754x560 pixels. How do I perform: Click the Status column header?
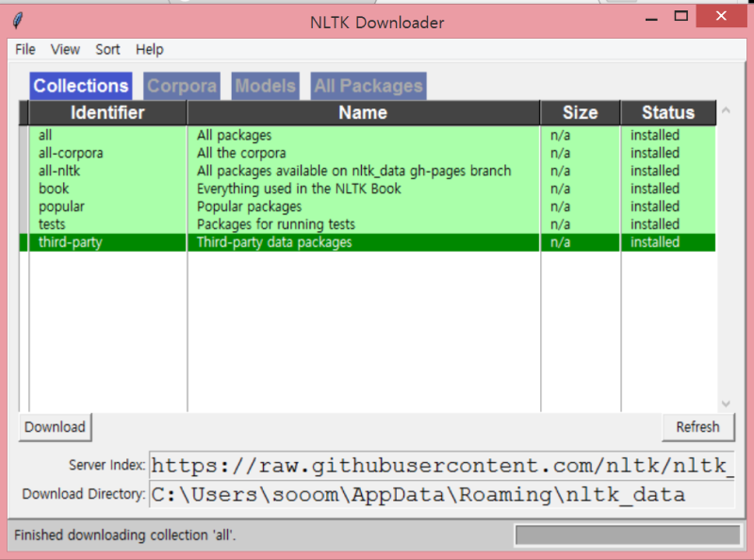coord(668,112)
